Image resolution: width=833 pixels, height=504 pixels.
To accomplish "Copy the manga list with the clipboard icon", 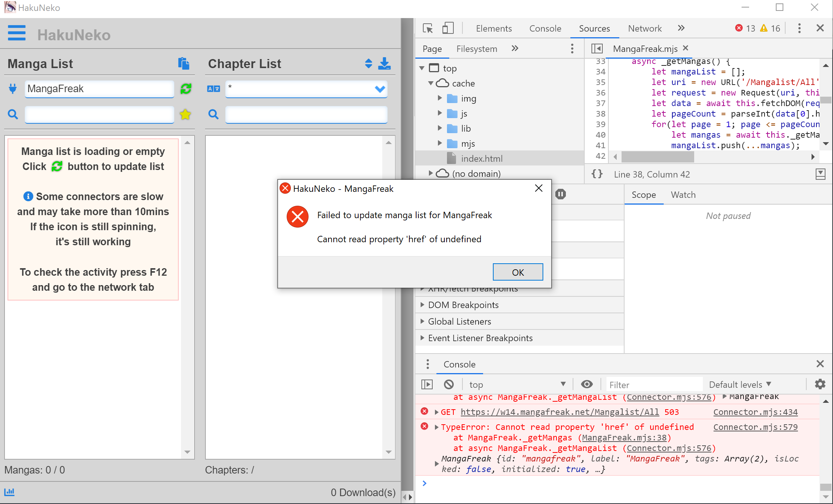I will (184, 64).
